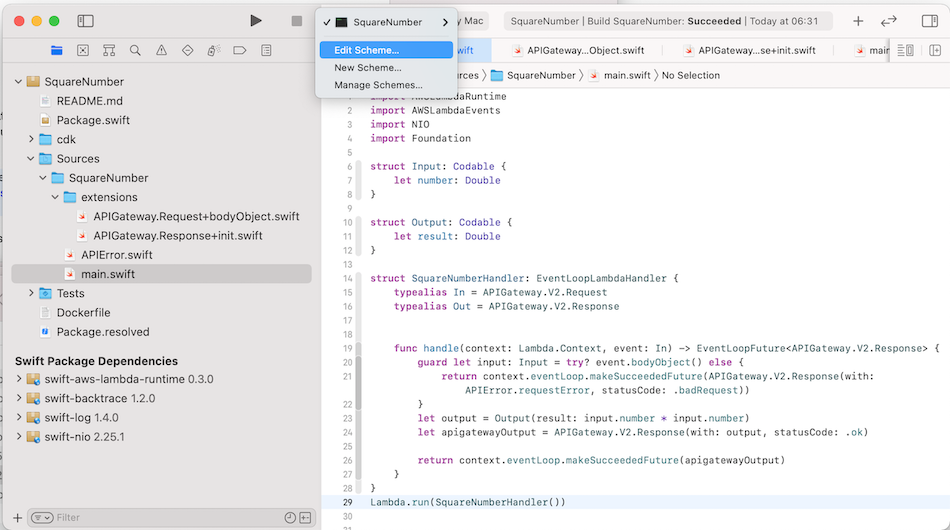
Task: Choose New Scheme... from the menu
Action: click(386, 67)
